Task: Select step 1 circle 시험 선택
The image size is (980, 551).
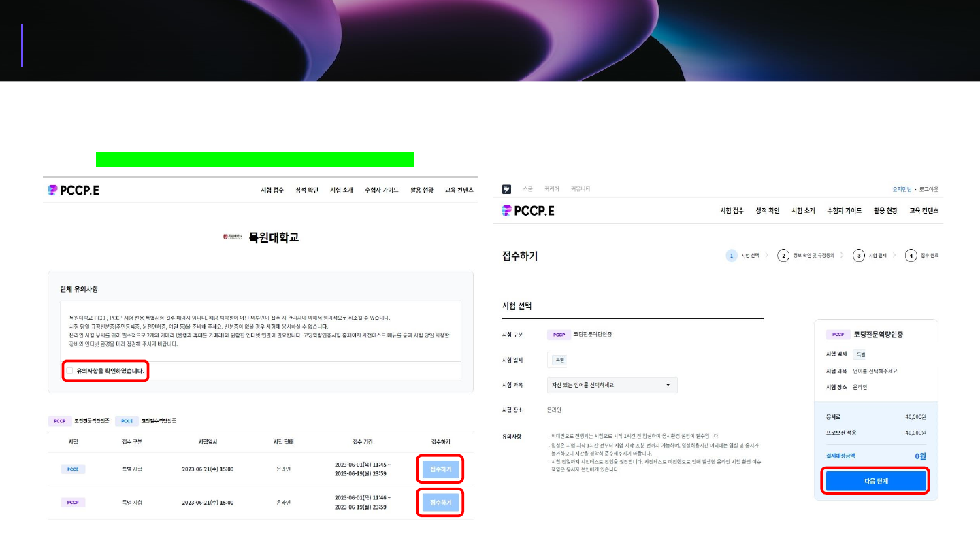Action: (732, 256)
